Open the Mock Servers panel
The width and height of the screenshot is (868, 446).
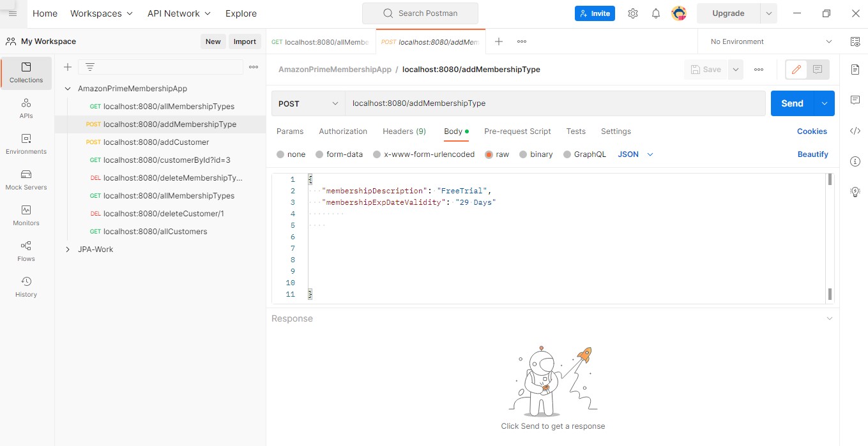coord(26,180)
